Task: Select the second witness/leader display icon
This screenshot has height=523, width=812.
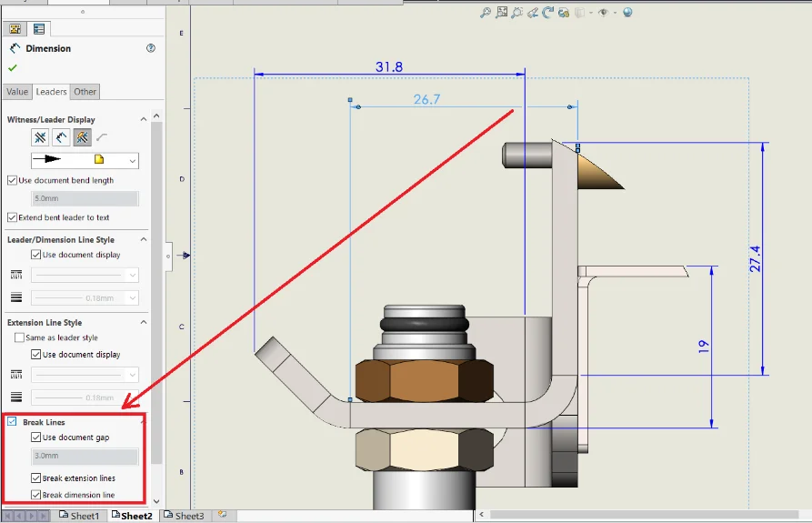Action: 61,137
